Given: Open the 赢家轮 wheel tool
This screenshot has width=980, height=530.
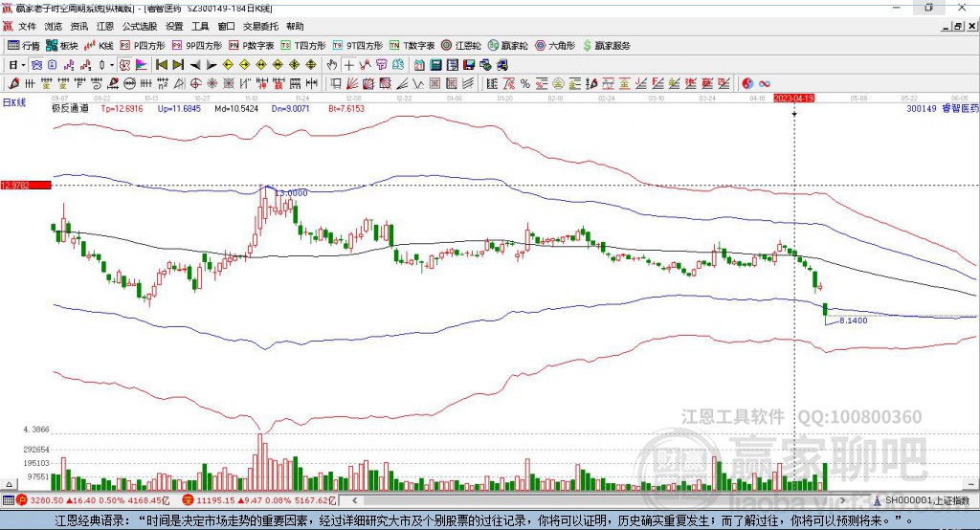Looking at the screenshot, I should (x=508, y=46).
